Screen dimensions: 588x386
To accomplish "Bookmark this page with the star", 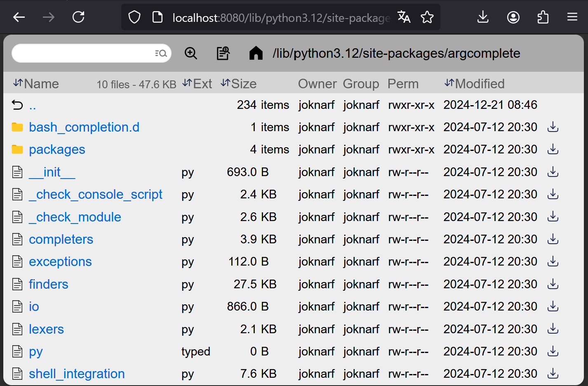I will 427,17.
